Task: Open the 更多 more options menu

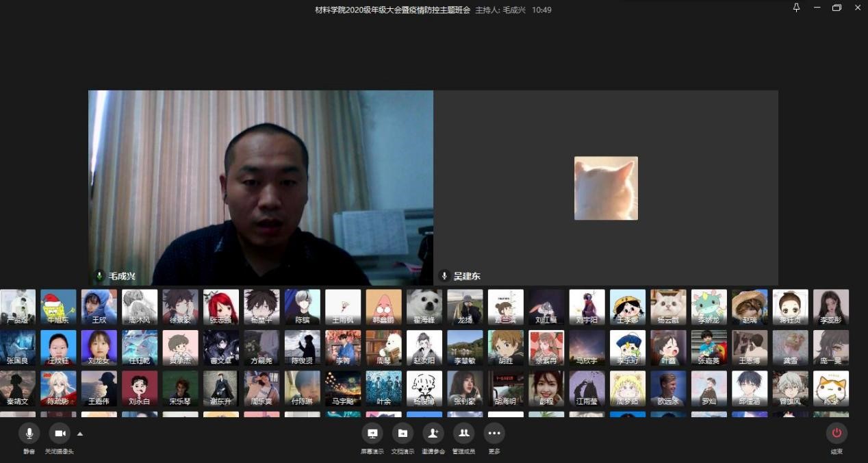Action: click(494, 434)
